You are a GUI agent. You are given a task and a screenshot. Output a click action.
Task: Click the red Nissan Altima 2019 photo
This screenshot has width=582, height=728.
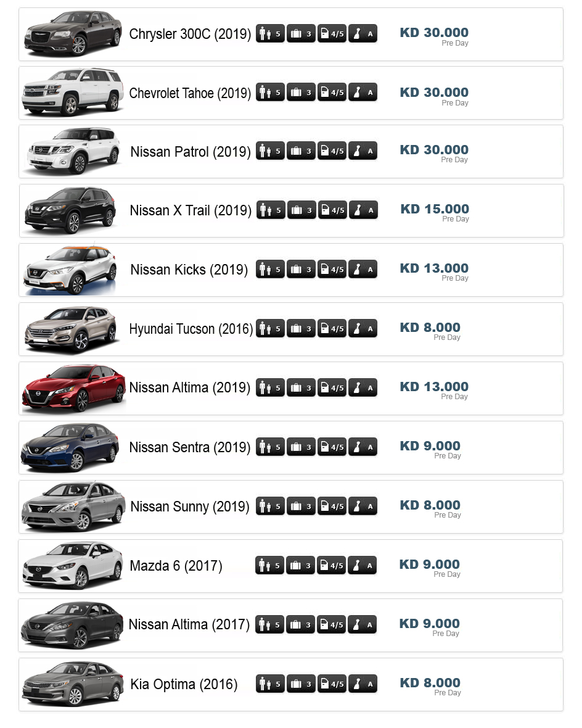click(x=73, y=388)
